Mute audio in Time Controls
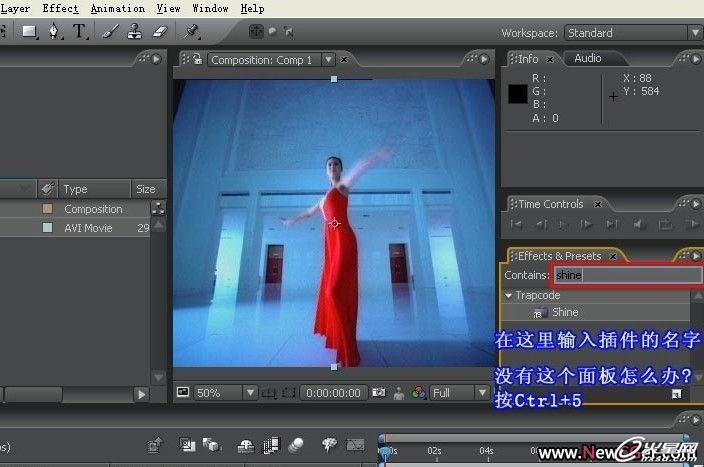Viewport: 704px width, 467px height. click(x=638, y=224)
